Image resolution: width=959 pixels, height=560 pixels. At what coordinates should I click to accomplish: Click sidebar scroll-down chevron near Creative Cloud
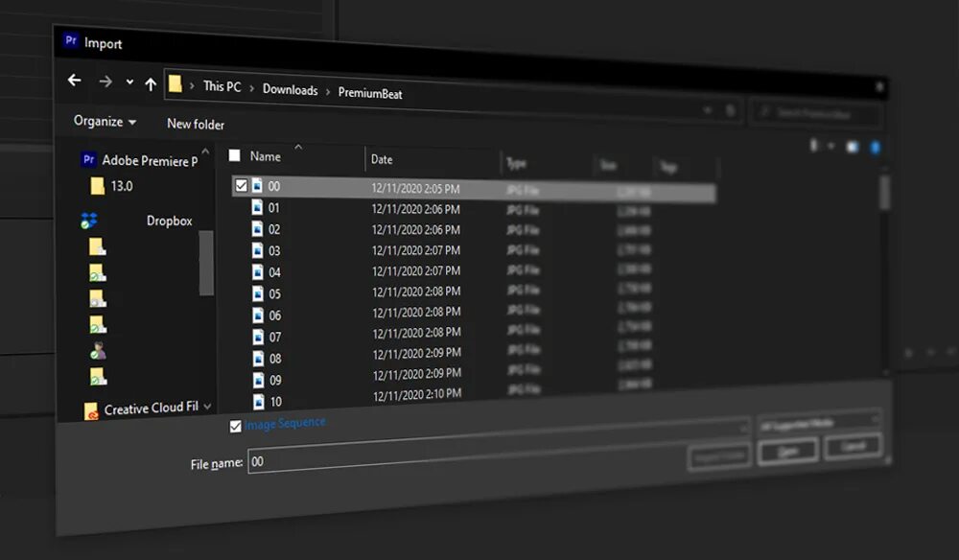[207, 406]
